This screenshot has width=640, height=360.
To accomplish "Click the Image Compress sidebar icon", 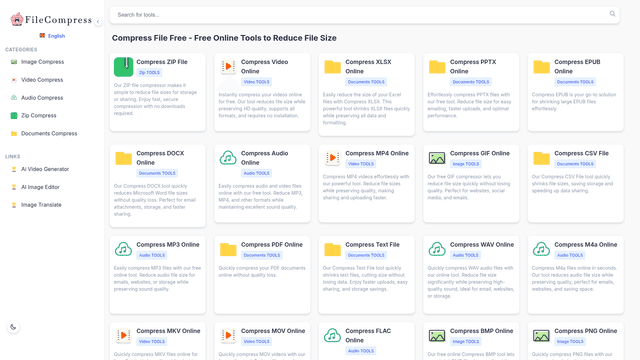I will (14, 62).
